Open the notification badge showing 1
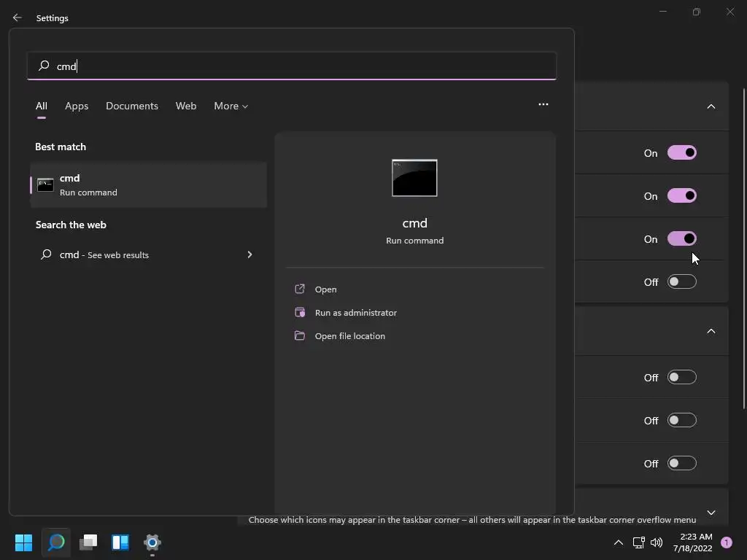The width and height of the screenshot is (747, 560). click(727, 542)
